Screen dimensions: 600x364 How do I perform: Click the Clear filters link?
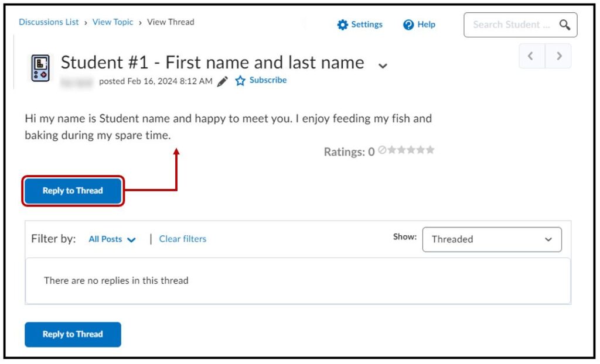pyautogui.click(x=183, y=239)
